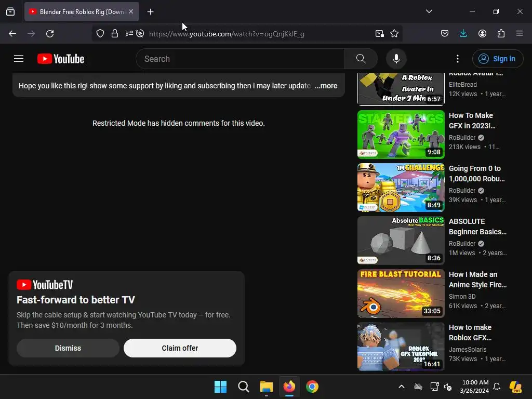Switch to Firefox in the taskbar
This screenshot has height=399, width=532.
[x=289, y=387]
